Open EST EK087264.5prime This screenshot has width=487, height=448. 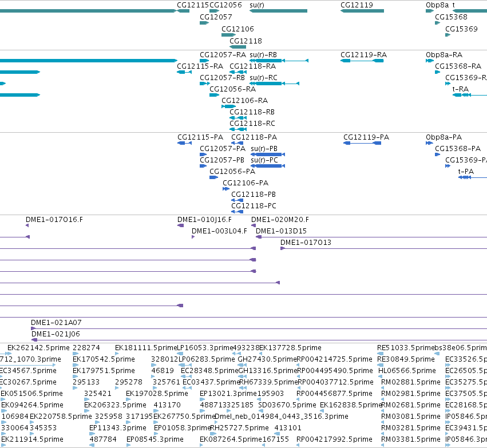click(x=231, y=439)
